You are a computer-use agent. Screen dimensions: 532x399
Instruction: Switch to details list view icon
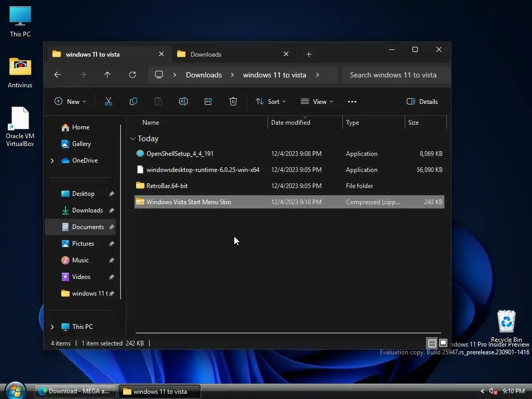click(432, 343)
